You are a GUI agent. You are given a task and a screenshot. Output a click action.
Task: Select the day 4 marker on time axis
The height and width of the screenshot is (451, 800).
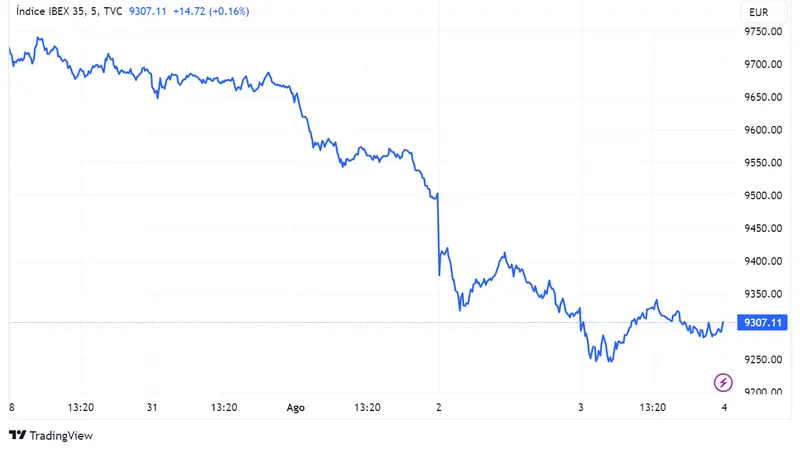724,407
